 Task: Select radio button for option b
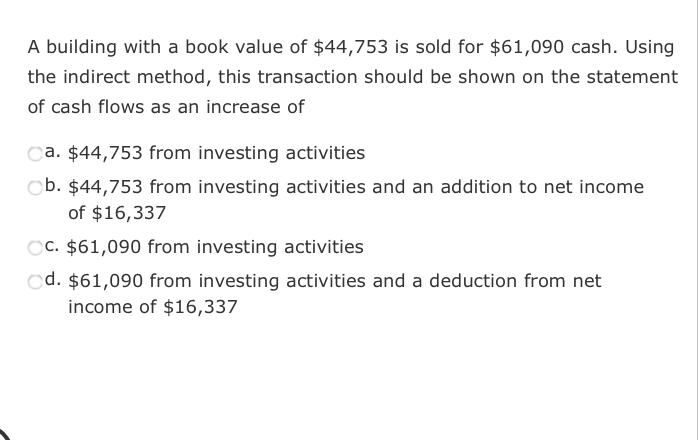pos(35,187)
